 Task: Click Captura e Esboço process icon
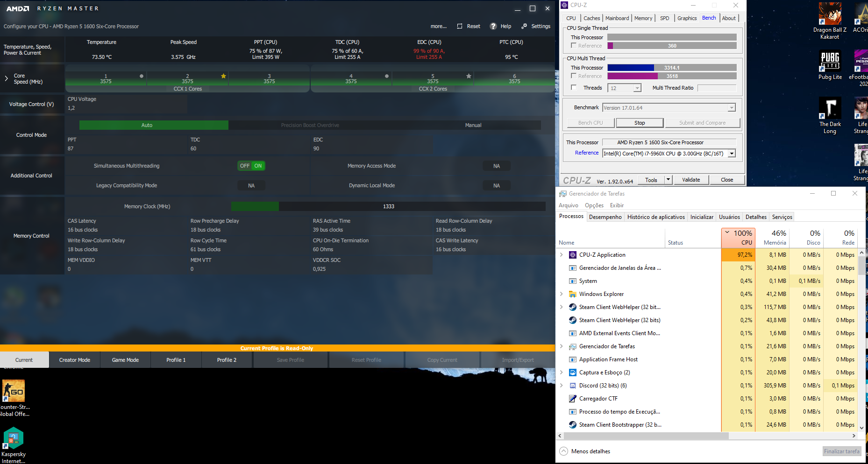click(x=572, y=373)
